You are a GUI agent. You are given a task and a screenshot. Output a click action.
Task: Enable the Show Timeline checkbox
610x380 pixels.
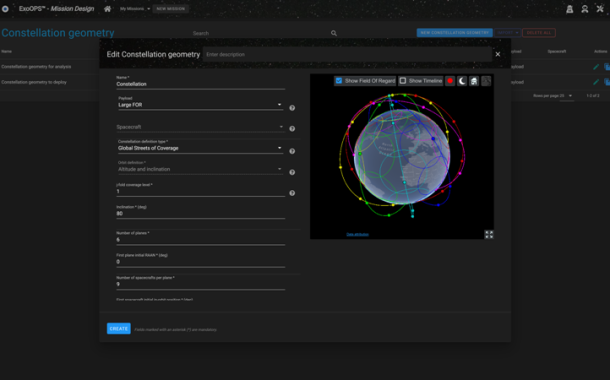[x=403, y=81]
